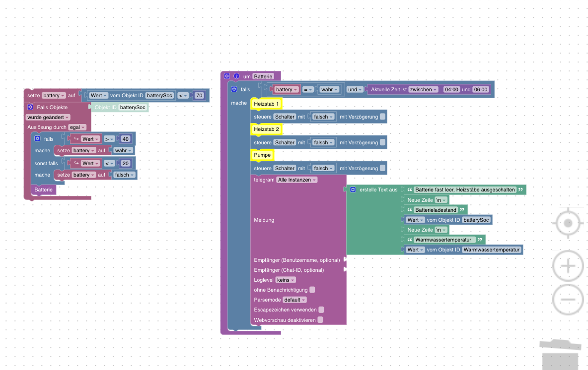Image resolution: width=588 pixels, height=370 pixels.
Task: Click the question mark icon on the Batterie function
Action: [x=236, y=76]
